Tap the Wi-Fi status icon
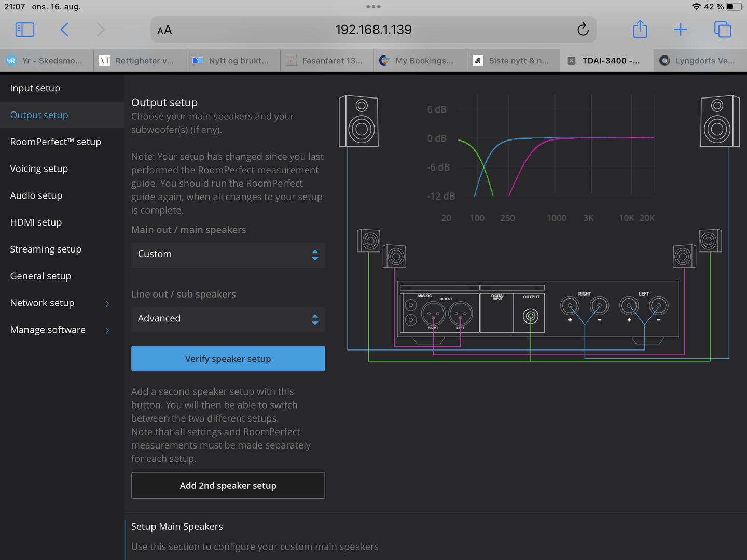This screenshot has width=747, height=560. click(697, 7)
